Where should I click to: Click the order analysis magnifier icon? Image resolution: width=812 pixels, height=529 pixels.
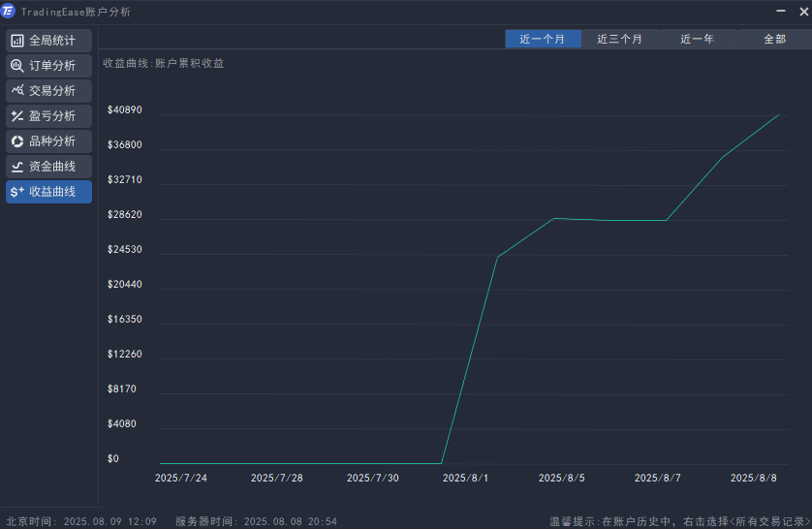(17, 66)
